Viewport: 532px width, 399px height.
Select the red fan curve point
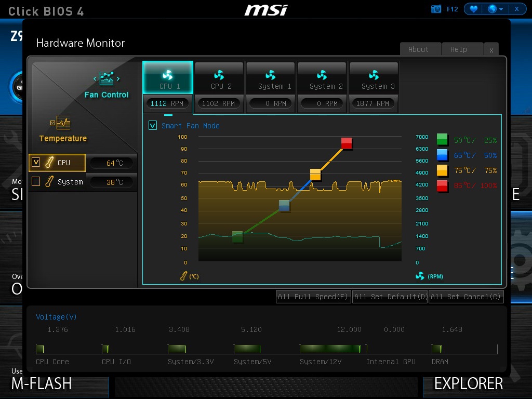coord(347,143)
